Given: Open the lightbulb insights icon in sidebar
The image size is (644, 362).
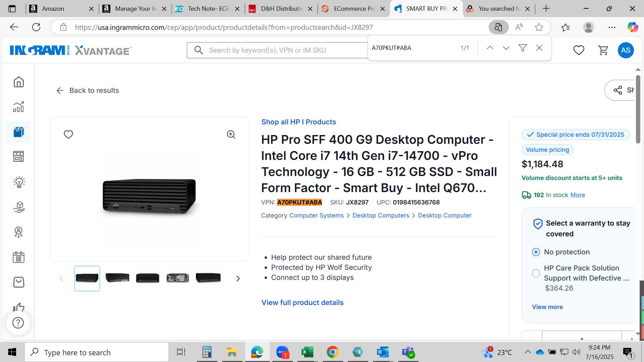Looking at the screenshot, I should click(x=18, y=182).
